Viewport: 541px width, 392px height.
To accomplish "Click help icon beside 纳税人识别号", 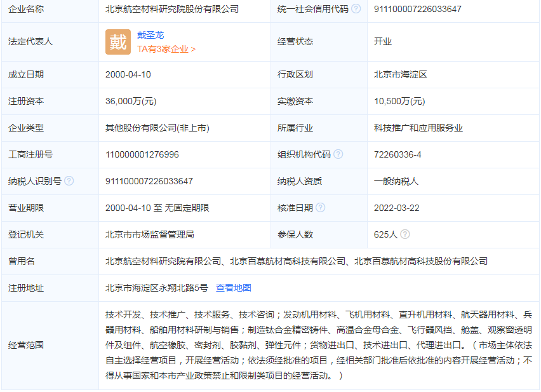I will point(69,181).
